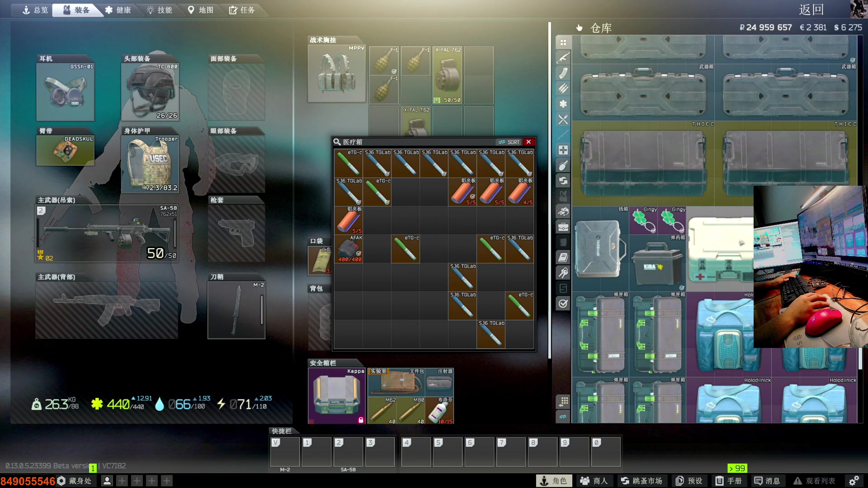Select 布洛芬 ibuprofen 10/15 in secure container
868x488 pixels.
click(x=439, y=410)
